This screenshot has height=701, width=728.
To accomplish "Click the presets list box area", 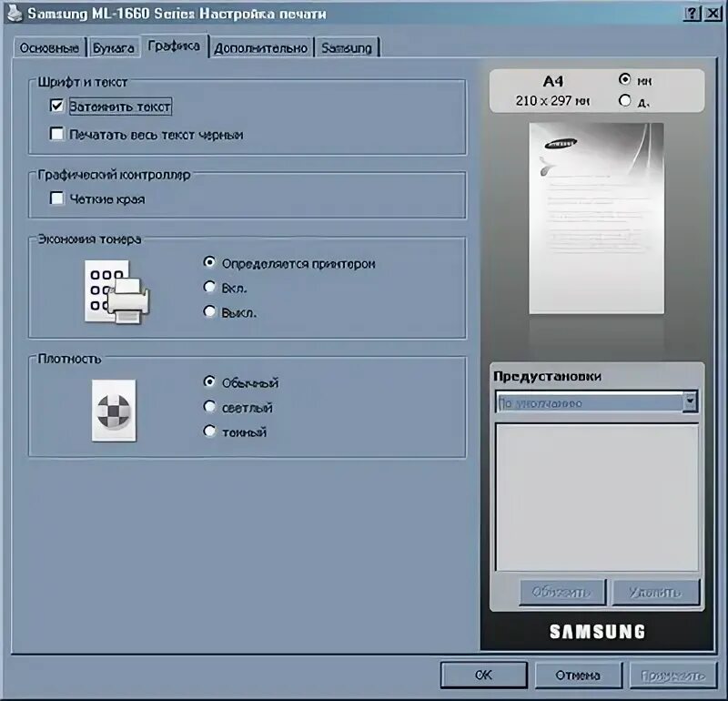I will click(597, 496).
